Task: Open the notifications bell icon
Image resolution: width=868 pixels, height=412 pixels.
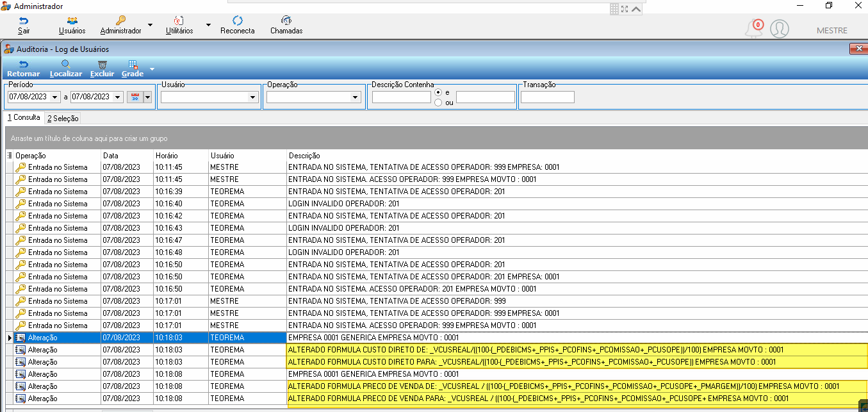Action: tap(754, 29)
